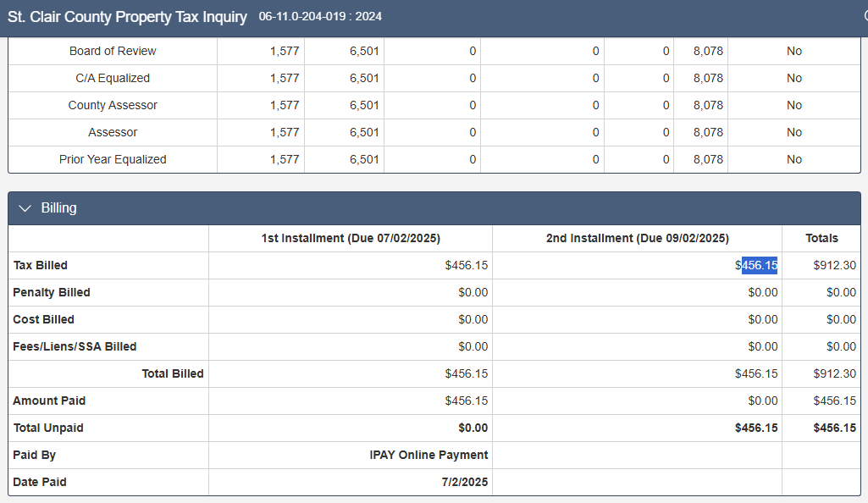868x503 pixels.
Task: Select the 1st Installment column header
Action: click(351, 238)
